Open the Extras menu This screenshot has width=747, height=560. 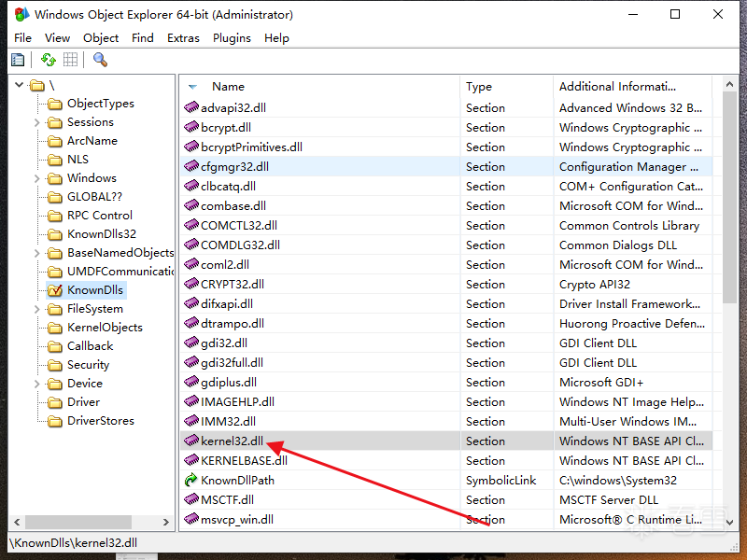[x=183, y=38]
